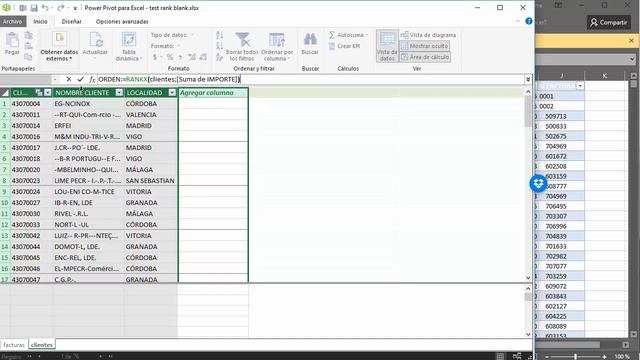
Task: Select cell DOMOT-L, LDE.
Action: [88, 247]
